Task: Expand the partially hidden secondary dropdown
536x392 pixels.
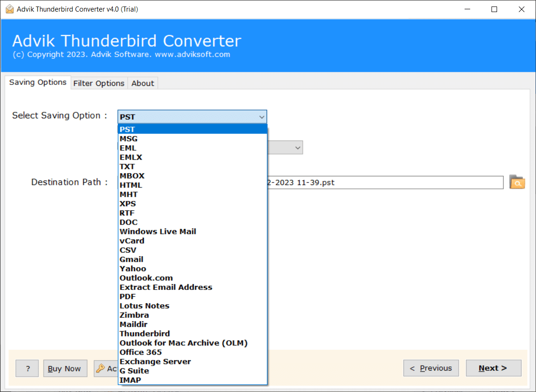Action: point(297,148)
